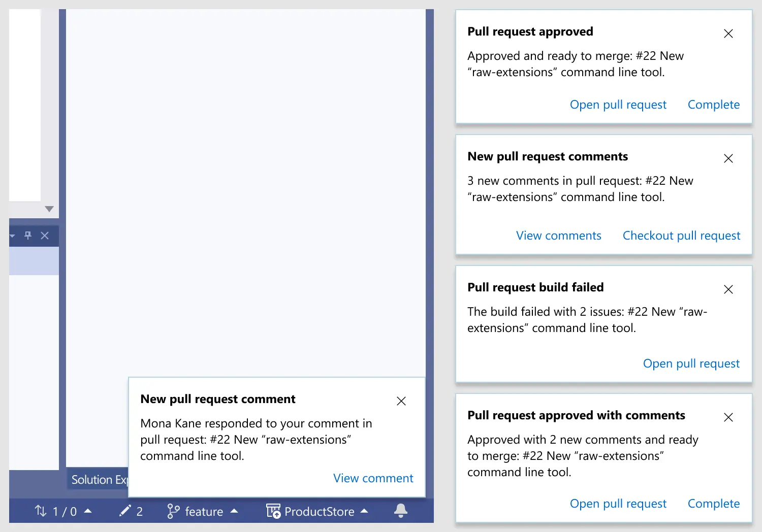Open the panel options dropdown arrow in title bar

12,235
